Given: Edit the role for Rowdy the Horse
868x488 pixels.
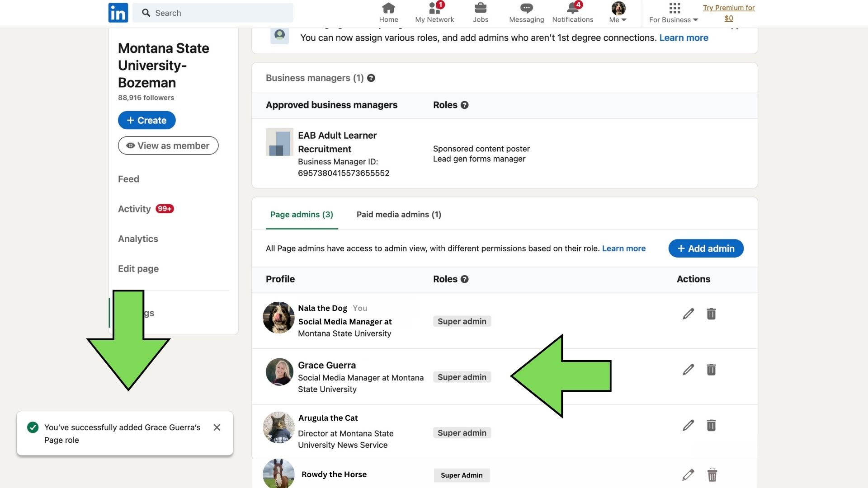Looking at the screenshot, I should click(688, 475).
